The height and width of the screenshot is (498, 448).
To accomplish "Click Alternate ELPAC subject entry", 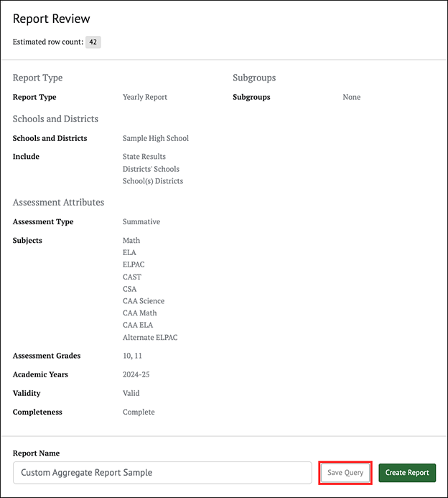I will pos(150,337).
